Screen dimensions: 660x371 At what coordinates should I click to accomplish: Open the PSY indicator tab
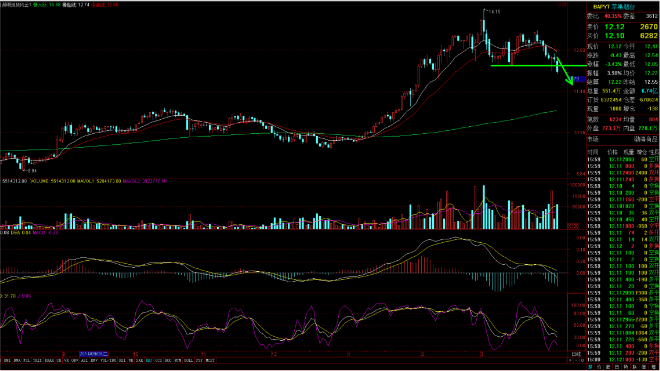[199, 360]
